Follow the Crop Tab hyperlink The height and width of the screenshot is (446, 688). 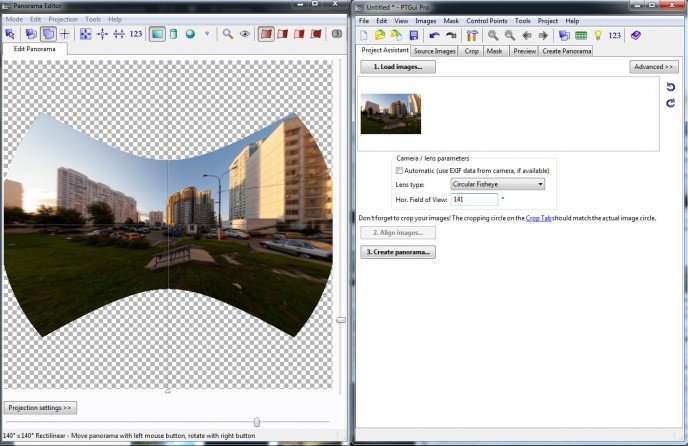click(x=538, y=218)
